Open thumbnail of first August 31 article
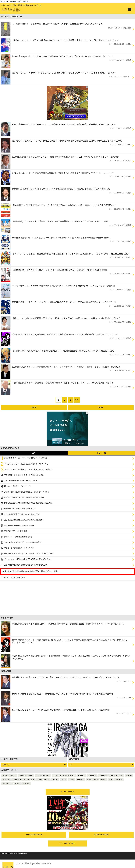Viewport: 135px width, 868px height. click(x=5, y=29)
